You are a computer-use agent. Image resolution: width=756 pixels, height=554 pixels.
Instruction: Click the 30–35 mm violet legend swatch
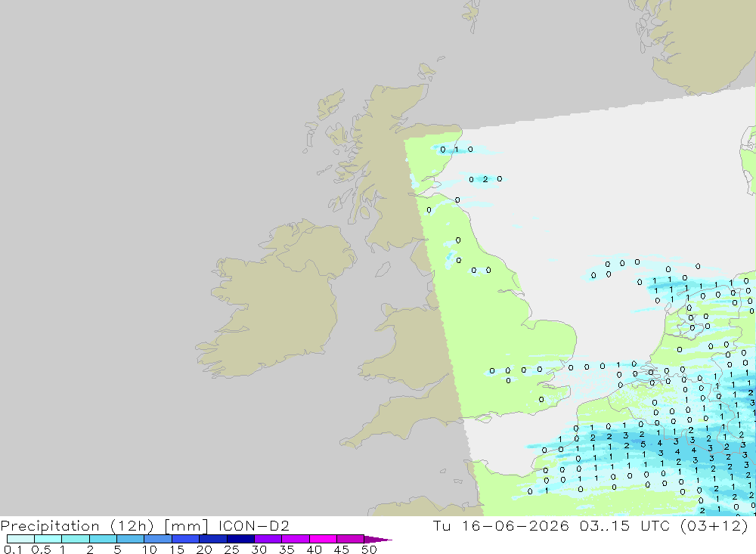click(268, 539)
